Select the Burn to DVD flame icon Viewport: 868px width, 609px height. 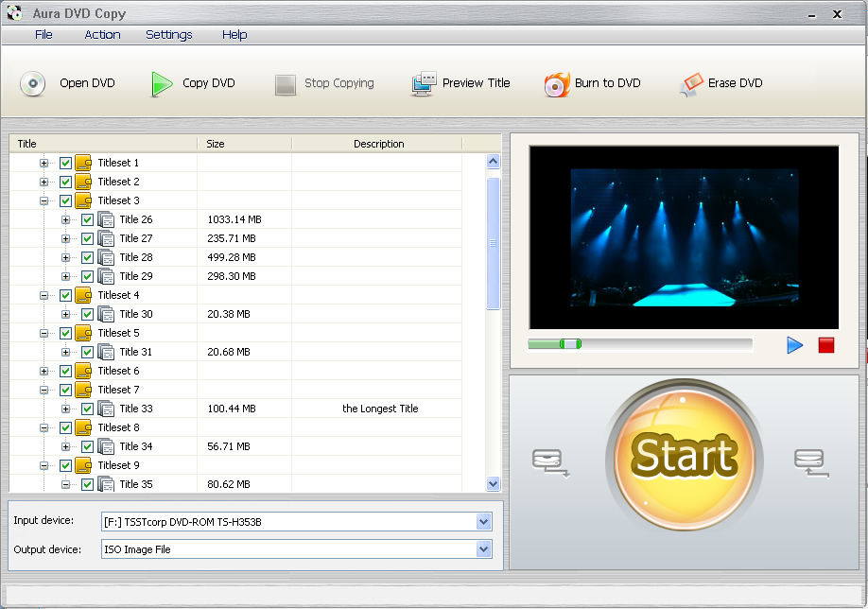click(x=557, y=84)
